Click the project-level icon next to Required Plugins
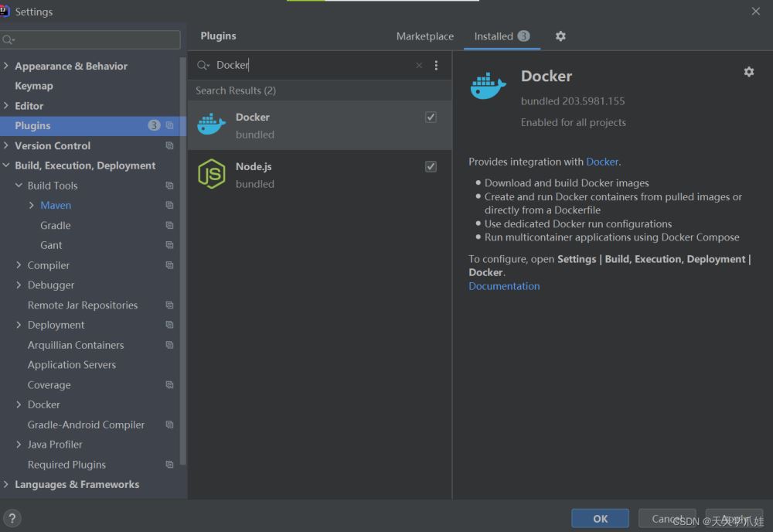This screenshot has height=532, width=773. (x=169, y=465)
